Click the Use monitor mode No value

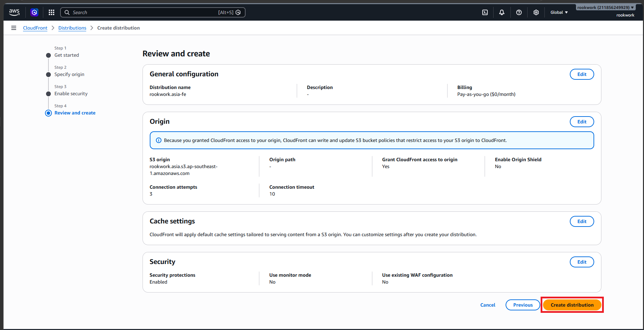tap(272, 282)
